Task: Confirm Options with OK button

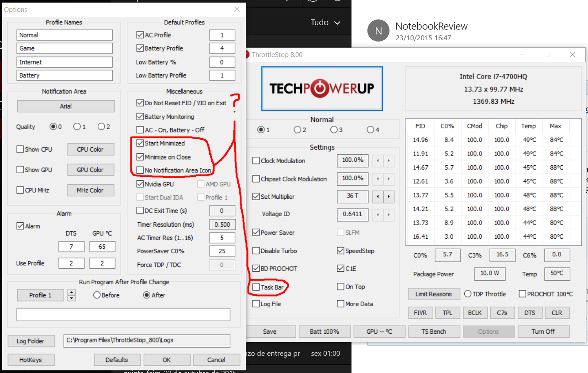Action: 166,360
